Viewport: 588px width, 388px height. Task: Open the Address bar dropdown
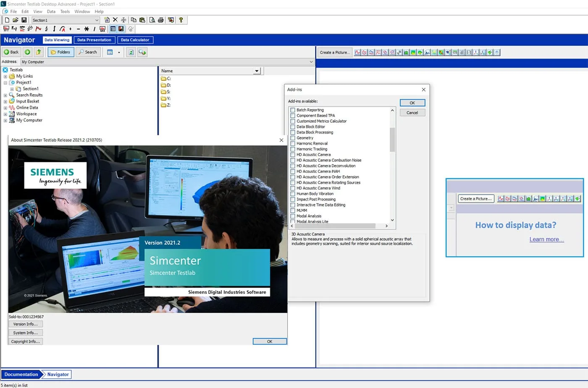[311, 62]
